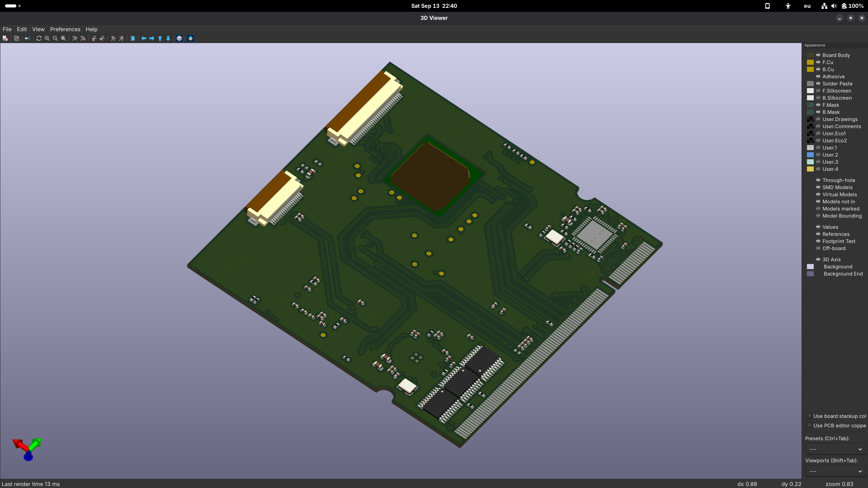This screenshot has height=488, width=868.
Task: Flip board view icon
Action: click(x=133, y=38)
